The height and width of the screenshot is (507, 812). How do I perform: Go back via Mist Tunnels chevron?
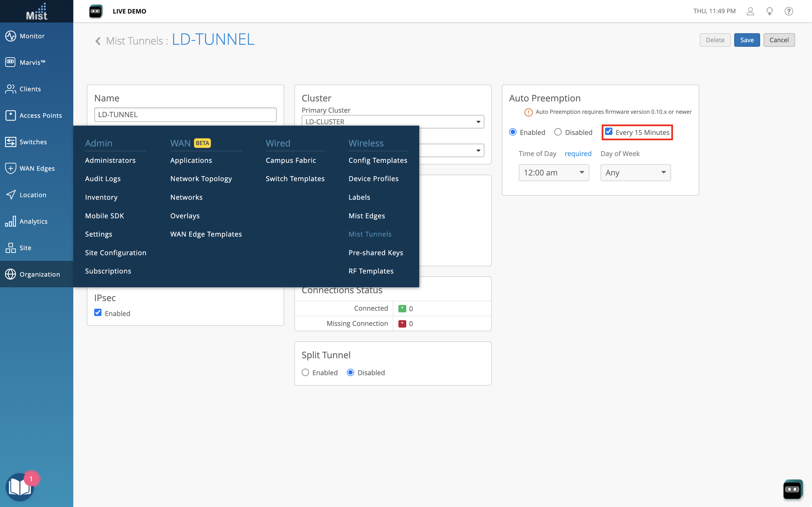click(98, 41)
